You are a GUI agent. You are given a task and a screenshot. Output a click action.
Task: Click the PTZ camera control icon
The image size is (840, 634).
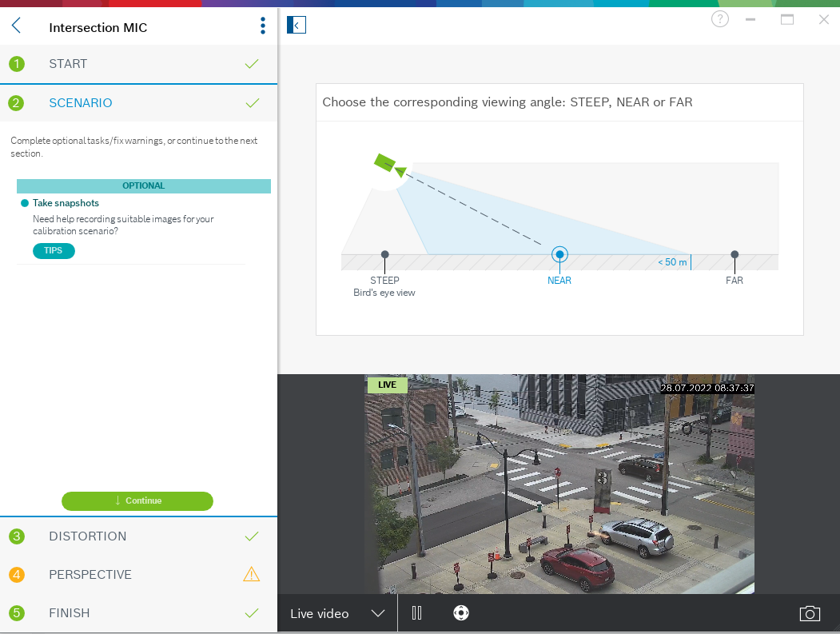click(x=461, y=613)
